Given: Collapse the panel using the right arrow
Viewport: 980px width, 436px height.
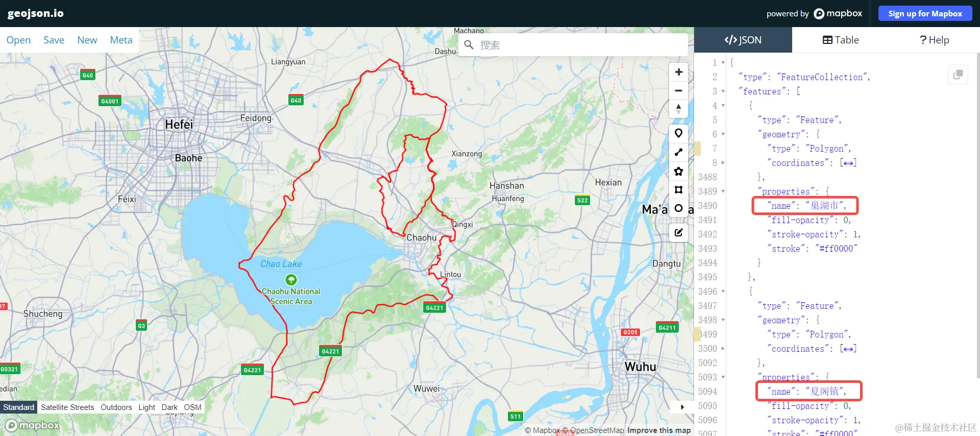Looking at the screenshot, I should pos(682,407).
